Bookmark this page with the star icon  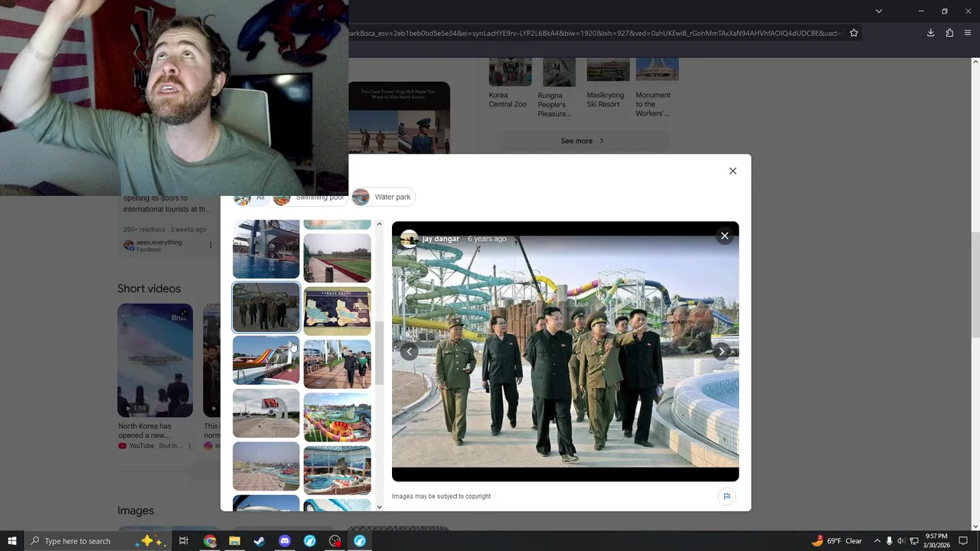point(854,33)
